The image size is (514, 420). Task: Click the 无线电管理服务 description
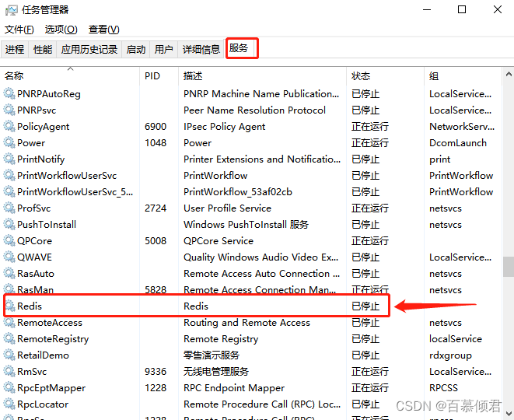pyautogui.click(x=216, y=372)
